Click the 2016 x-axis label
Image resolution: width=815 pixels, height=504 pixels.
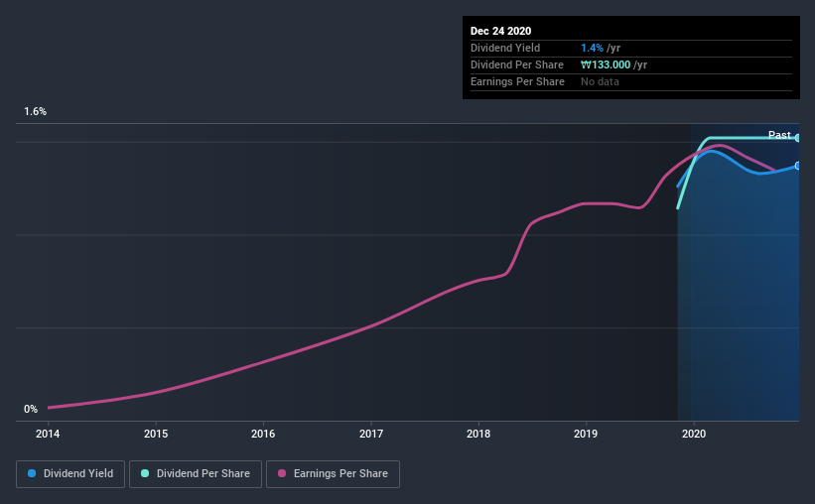click(263, 434)
